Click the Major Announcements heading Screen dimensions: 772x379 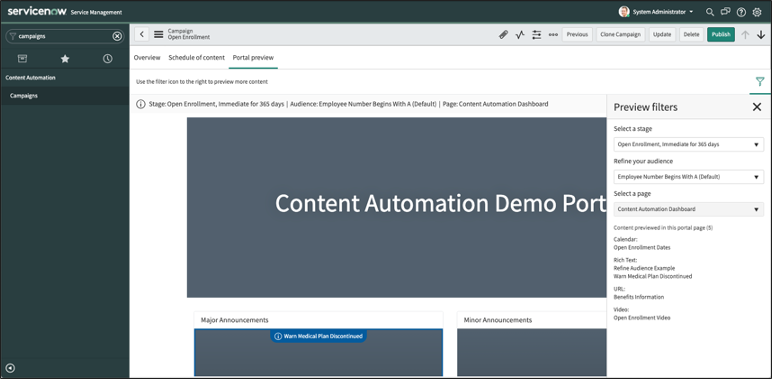234,320
